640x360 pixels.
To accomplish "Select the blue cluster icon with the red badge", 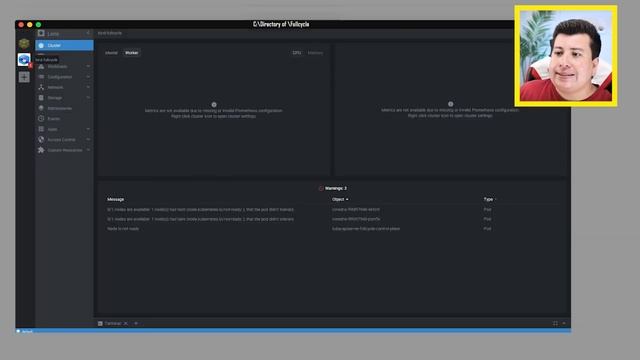I will tap(24, 60).
